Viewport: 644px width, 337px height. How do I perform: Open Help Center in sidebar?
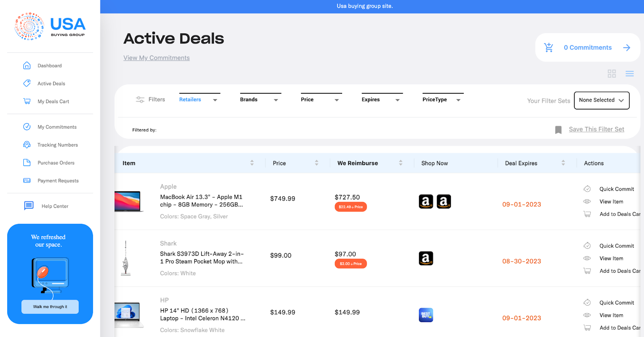[55, 206]
